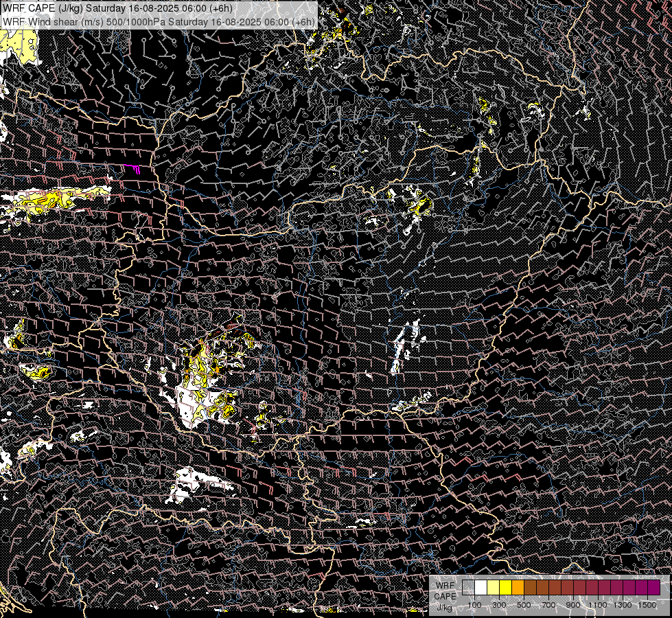The width and height of the screenshot is (672, 618).
Task: Click the 1500 legend value
Action: click(647, 605)
